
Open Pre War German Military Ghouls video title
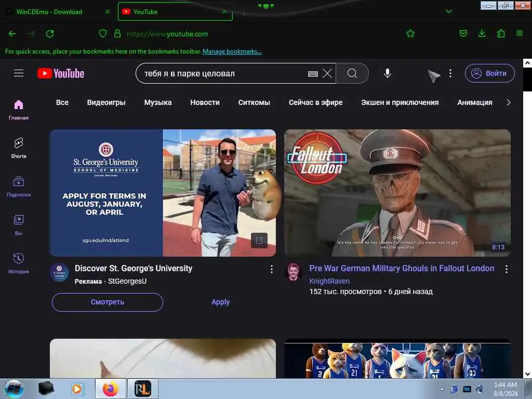coord(402,269)
